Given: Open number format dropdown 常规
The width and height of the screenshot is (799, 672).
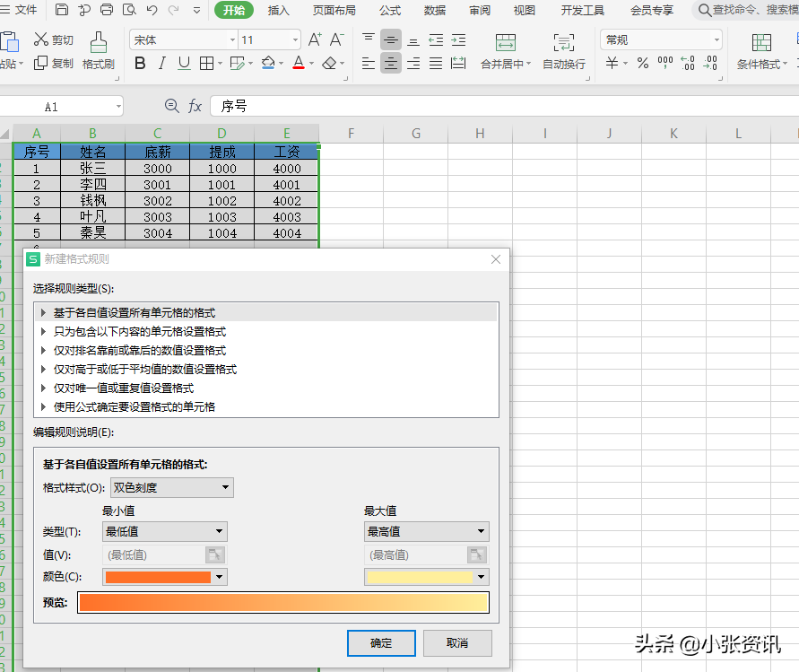Looking at the screenshot, I should click(x=716, y=39).
